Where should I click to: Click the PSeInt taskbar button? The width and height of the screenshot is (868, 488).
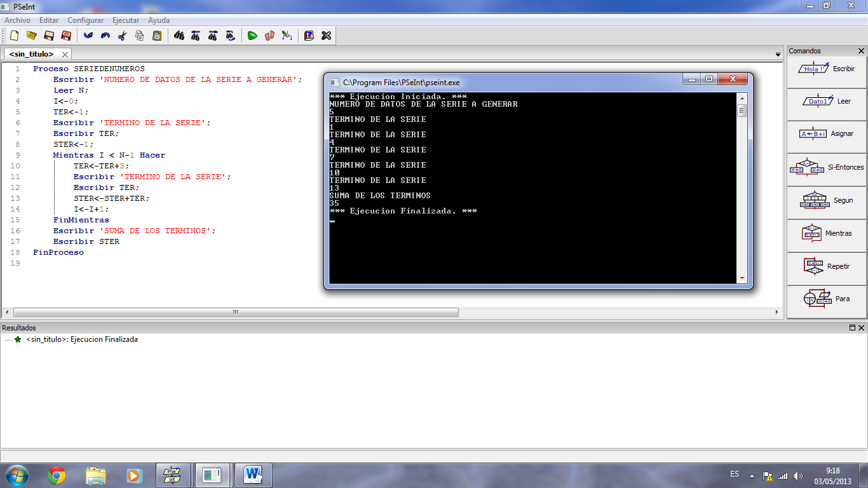[x=173, y=475]
